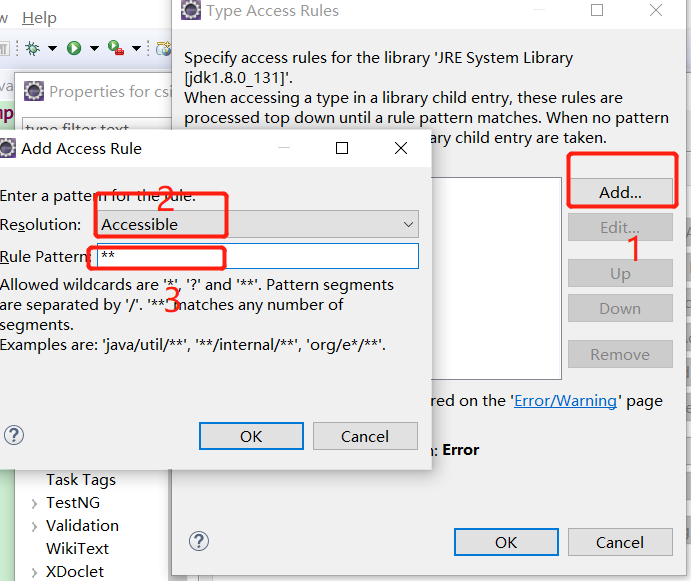Click the Up button in Type Access Rules
The image size is (691, 581).
(x=620, y=273)
